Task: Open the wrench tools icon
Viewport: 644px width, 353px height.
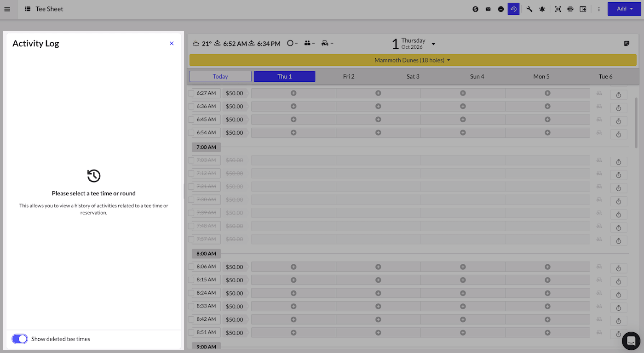Action: [x=529, y=9]
